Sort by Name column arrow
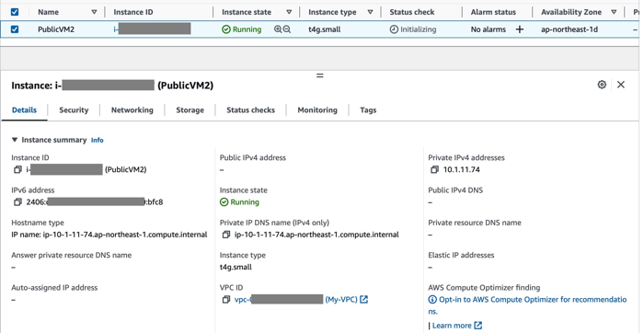The width and height of the screenshot is (644, 333). 94,12
